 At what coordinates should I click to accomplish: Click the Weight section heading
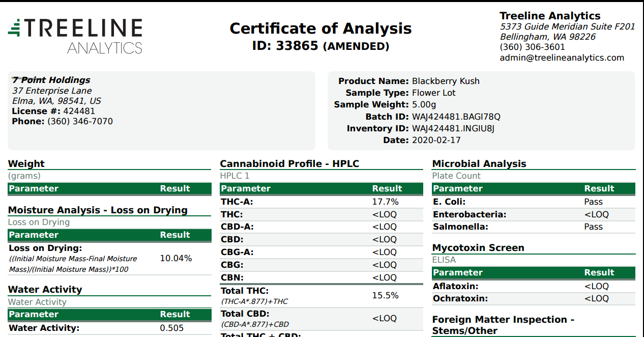click(26, 163)
